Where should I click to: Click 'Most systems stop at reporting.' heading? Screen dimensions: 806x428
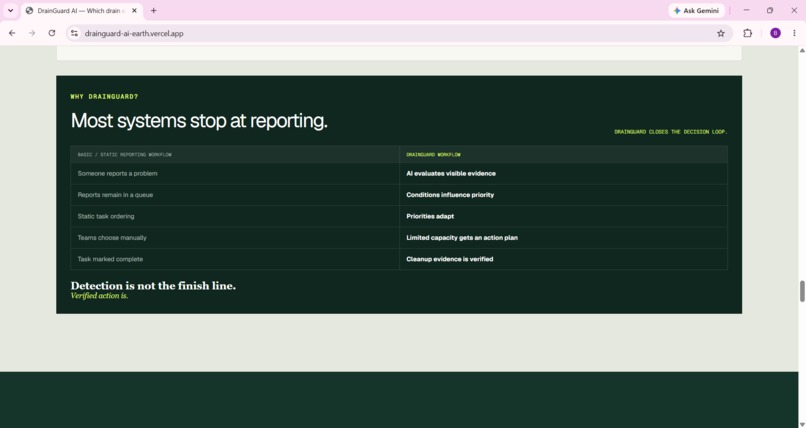199,121
